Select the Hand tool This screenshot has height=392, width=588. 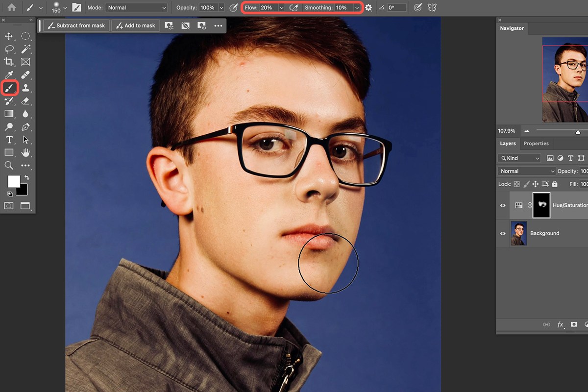click(x=25, y=152)
